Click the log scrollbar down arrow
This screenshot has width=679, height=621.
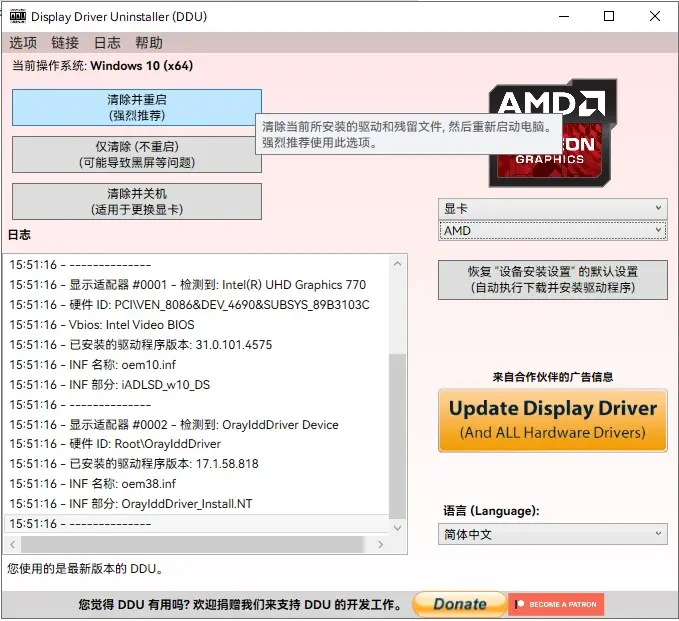398,526
